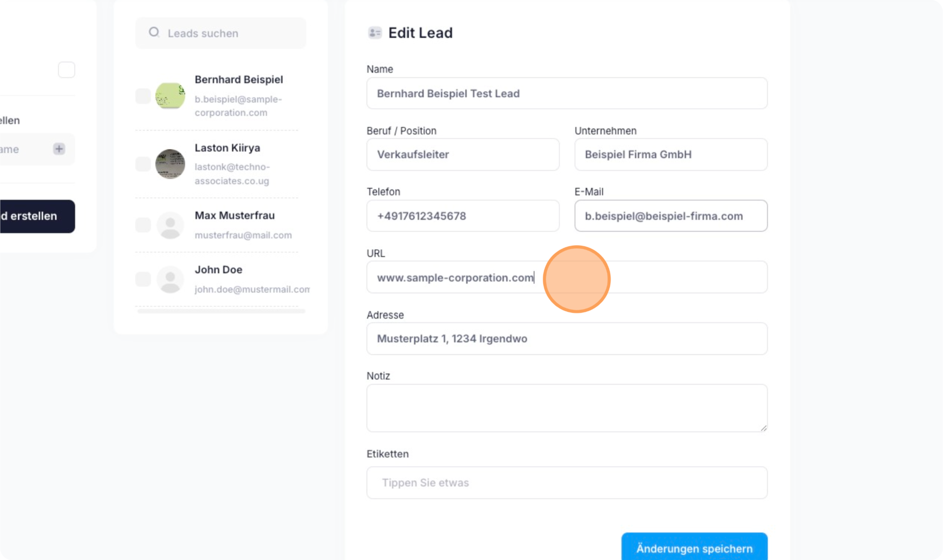This screenshot has height=560, width=943.
Task: Select the E-Mail field b.beispiel@beispiel-firma.com
Action: pos(671,216)
